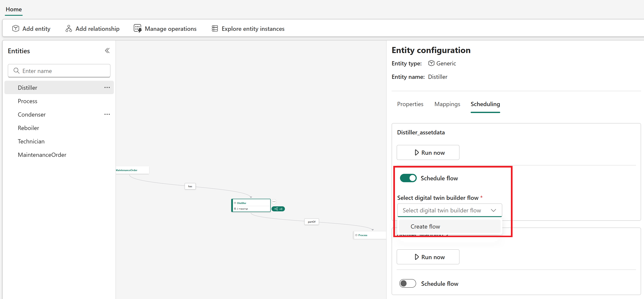The width and height of the screenshot is (644, 299).
Task: Collapse the Entities panel
Action: (107, 51)
